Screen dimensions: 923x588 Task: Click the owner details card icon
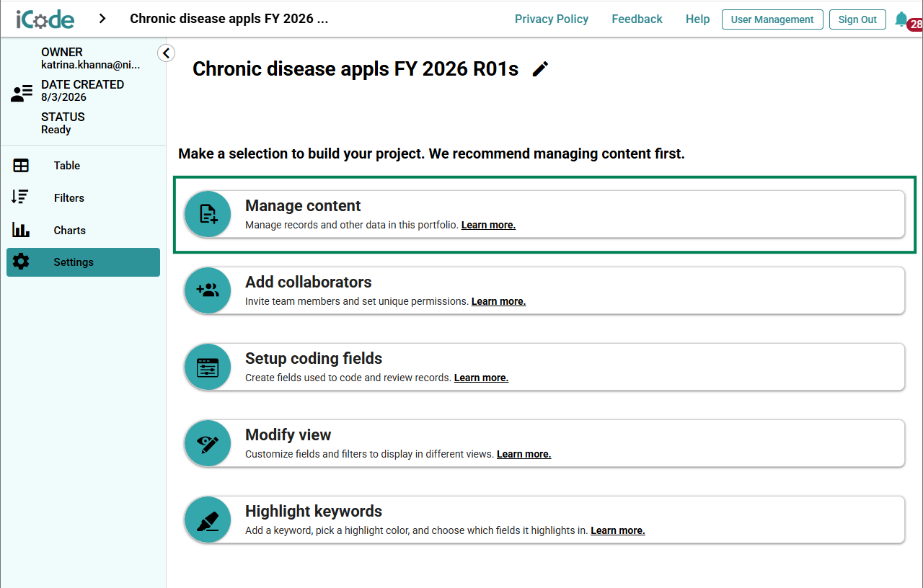[x=22, y=93]
